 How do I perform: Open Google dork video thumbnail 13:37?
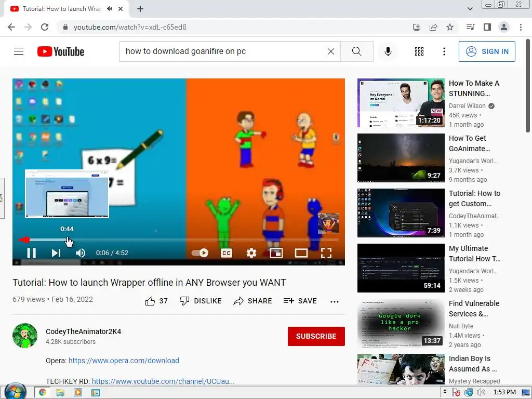pyautogui.click(x=401, y=323)
